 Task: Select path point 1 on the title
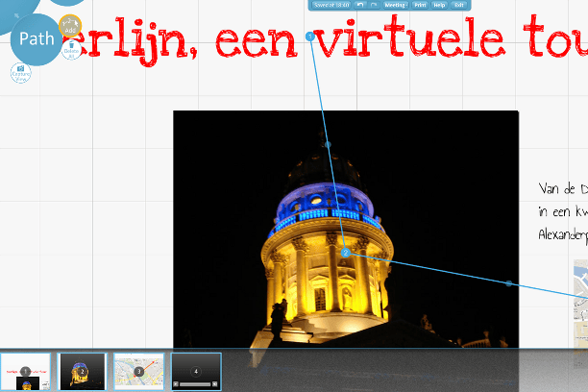(x=309, y=37)
